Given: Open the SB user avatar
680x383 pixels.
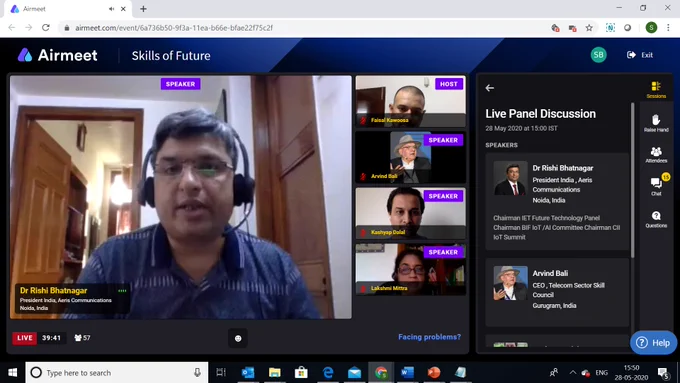Looking at the screenshot, I should (x=598, y=55).
